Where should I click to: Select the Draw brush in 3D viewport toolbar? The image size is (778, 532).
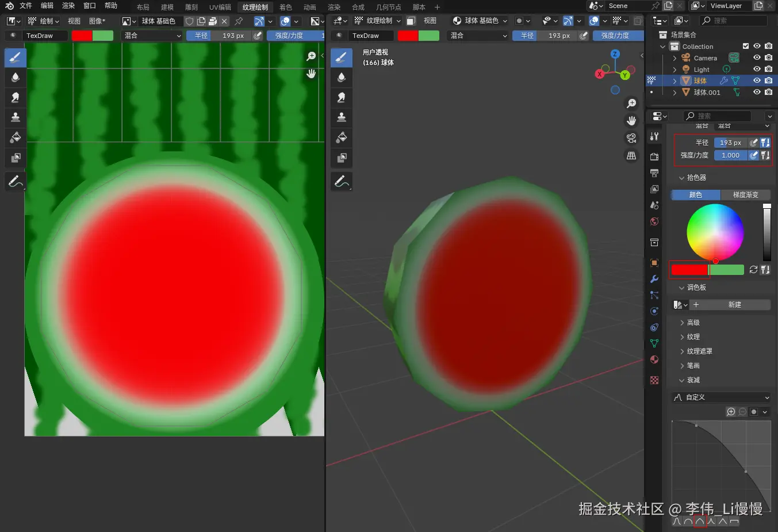coord(342,58)
